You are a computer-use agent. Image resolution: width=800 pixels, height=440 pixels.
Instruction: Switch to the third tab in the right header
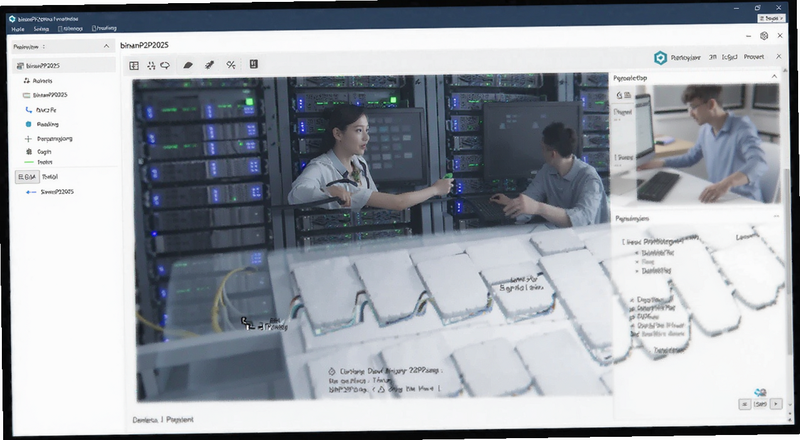[x=730, y=57]
